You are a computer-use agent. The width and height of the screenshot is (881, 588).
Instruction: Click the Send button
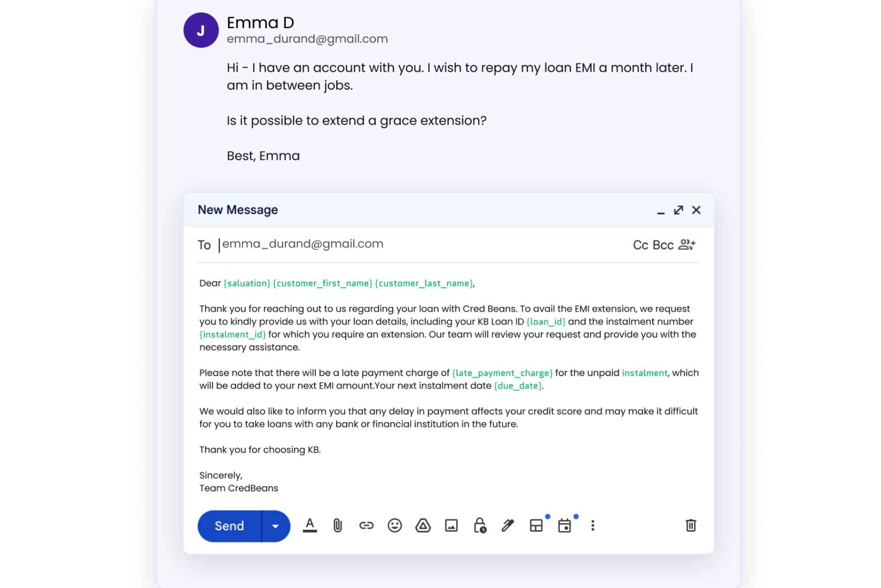pyautogui.click(x=230, y=525)
